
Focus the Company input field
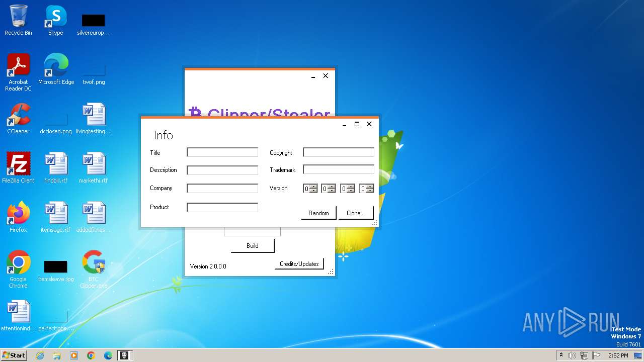tap(222, 188)
